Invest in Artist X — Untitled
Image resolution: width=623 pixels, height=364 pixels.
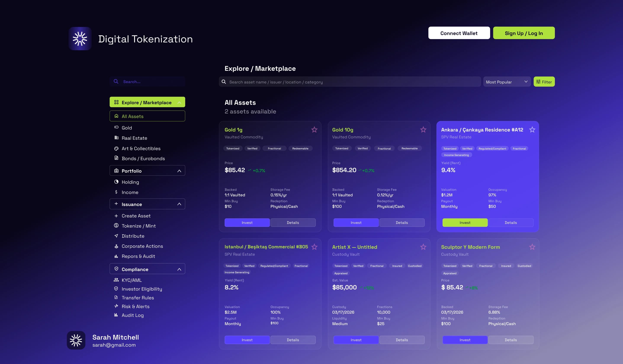click(356, 340)
